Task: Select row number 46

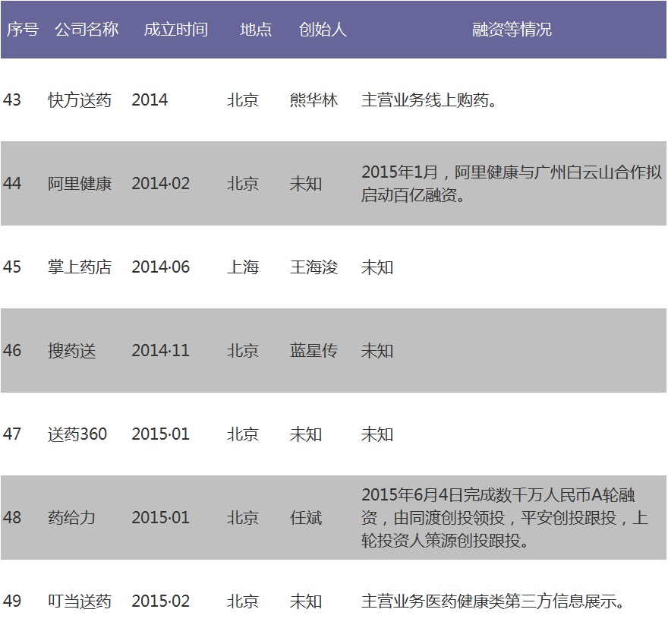Action: click(12, 351)
